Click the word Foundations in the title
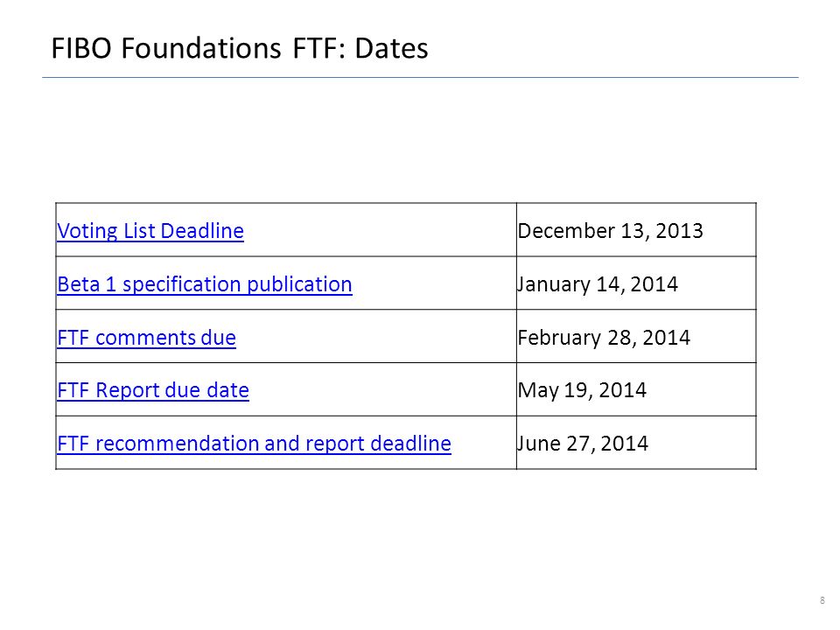840x630 pixels. pos(201,48)
